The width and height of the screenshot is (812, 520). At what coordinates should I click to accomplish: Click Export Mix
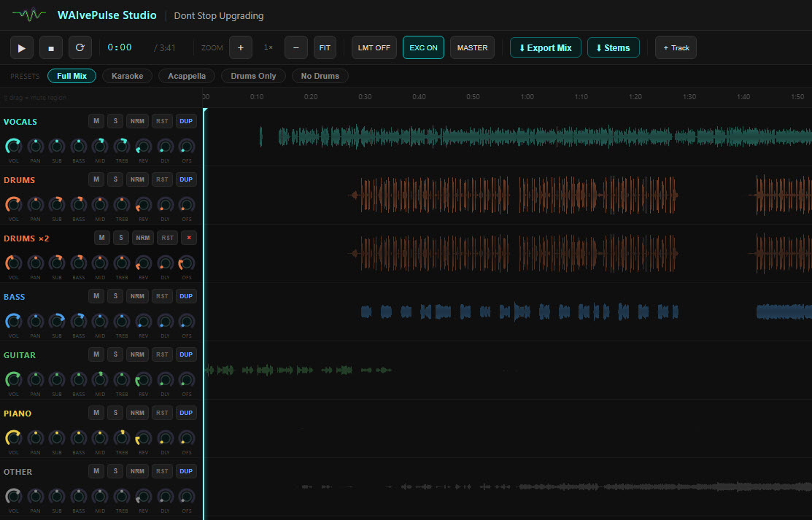[x=545, y=47]
